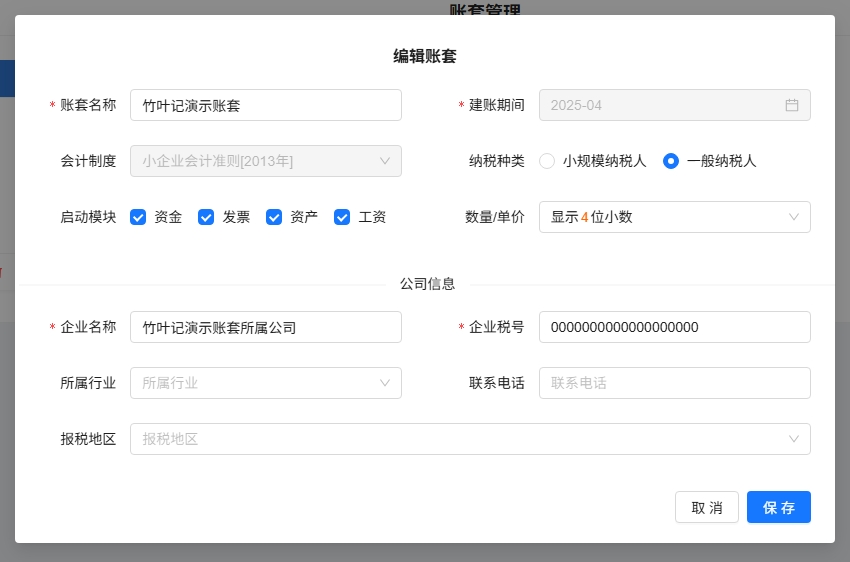Expand the 数量/单价 decimal places dropdown
Screen dimensions: 850x562
673,217
